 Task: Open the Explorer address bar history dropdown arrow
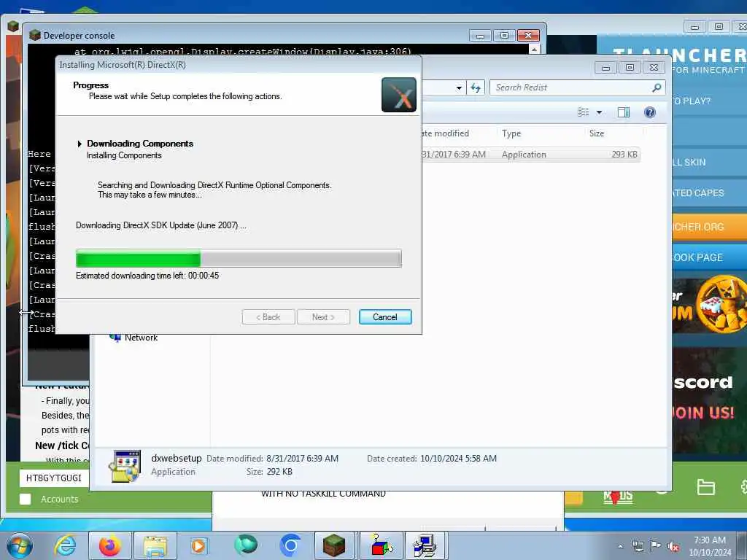coord(459,87)
